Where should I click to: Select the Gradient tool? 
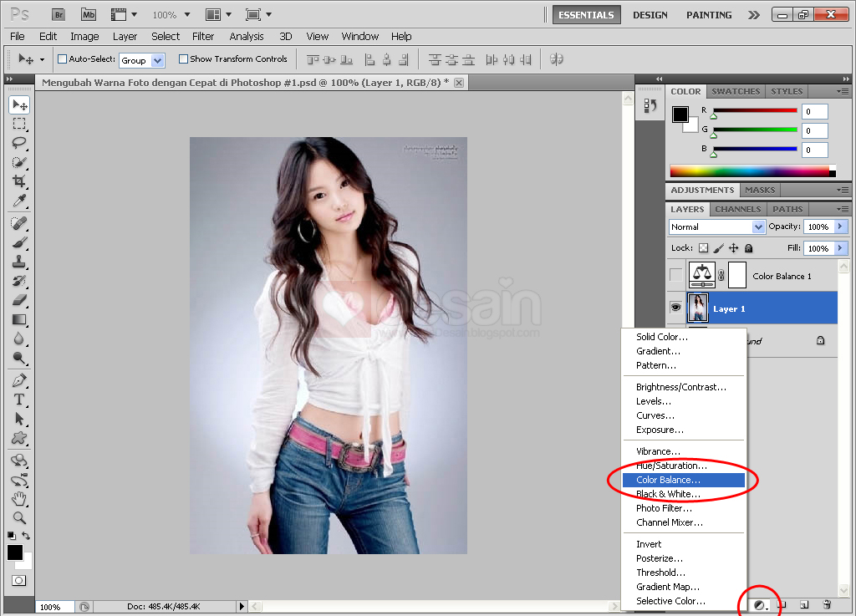coord(19,320)
